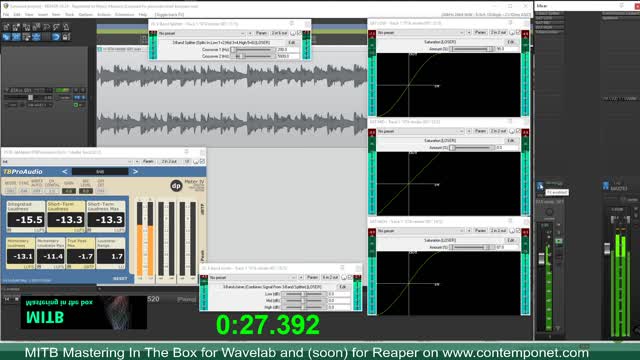
Task: Click RESET in dpMeter
Action: pyautogui.click(x=120, y=278)
